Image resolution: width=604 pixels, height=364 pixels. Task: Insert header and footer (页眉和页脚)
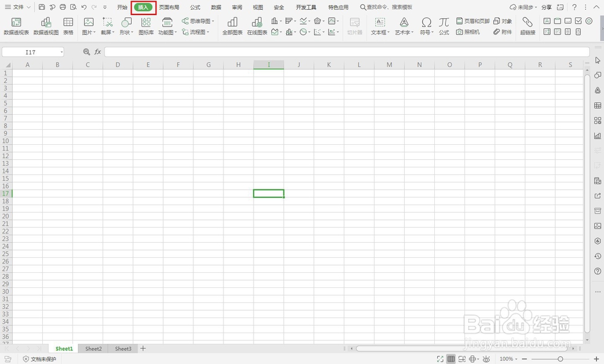point(473,21)
